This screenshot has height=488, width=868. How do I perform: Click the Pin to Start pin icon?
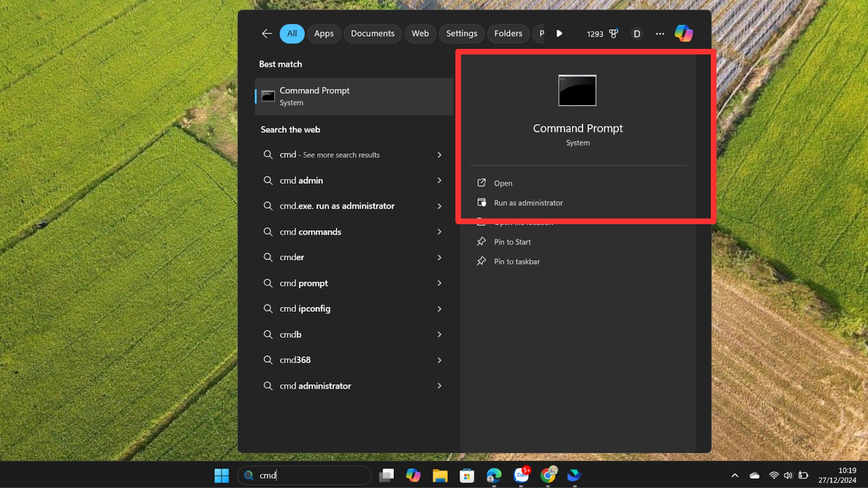click(481, 242)
